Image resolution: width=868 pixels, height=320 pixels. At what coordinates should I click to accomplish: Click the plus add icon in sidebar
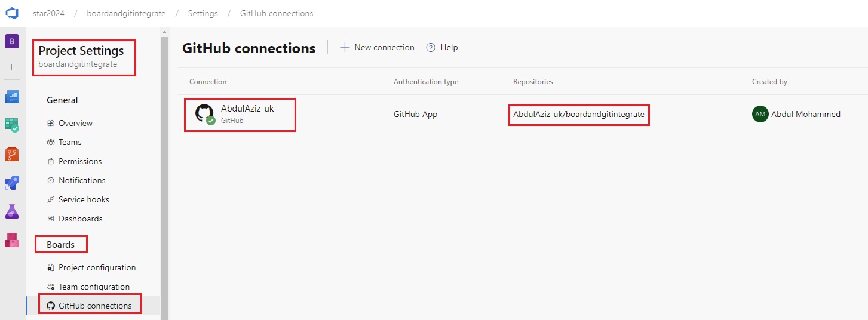pyautogui.click(x=11, y=67)
